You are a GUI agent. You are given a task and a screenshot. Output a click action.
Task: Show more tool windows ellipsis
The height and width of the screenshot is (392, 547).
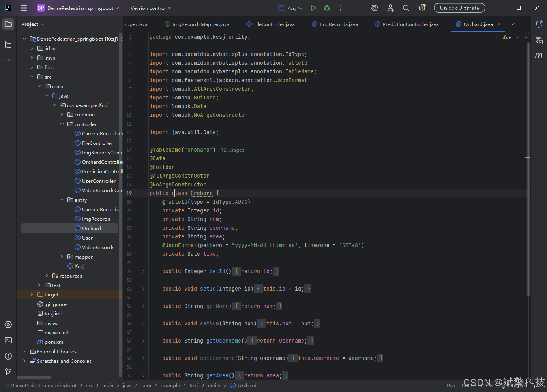click(x=8, y=60)
